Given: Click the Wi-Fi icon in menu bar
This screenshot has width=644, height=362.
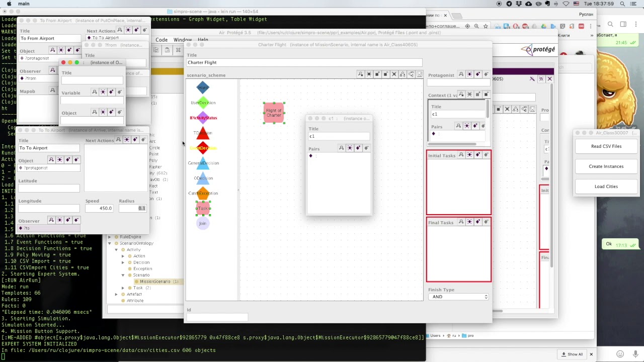Looking at the screenshot, I should click(x=567, y=4).
